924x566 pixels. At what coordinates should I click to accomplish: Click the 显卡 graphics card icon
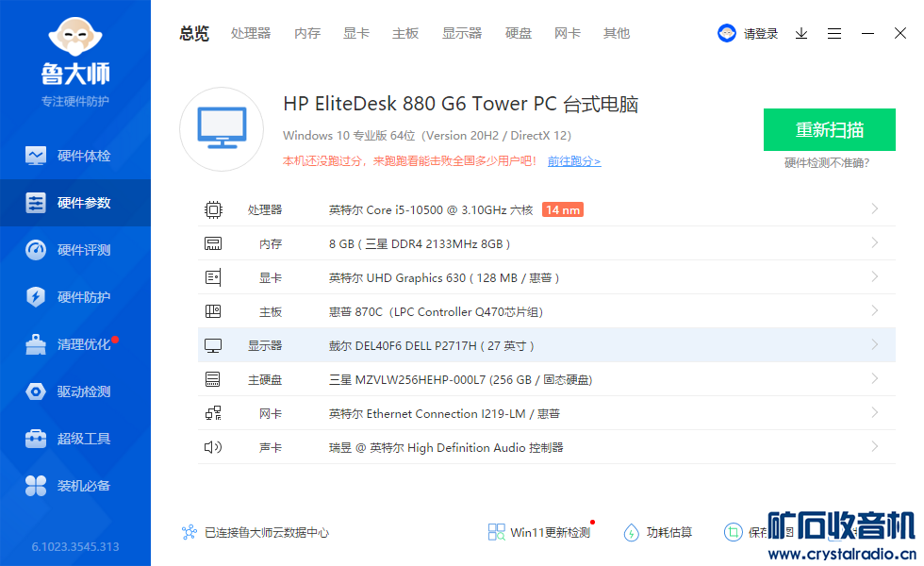pos(213,277)
